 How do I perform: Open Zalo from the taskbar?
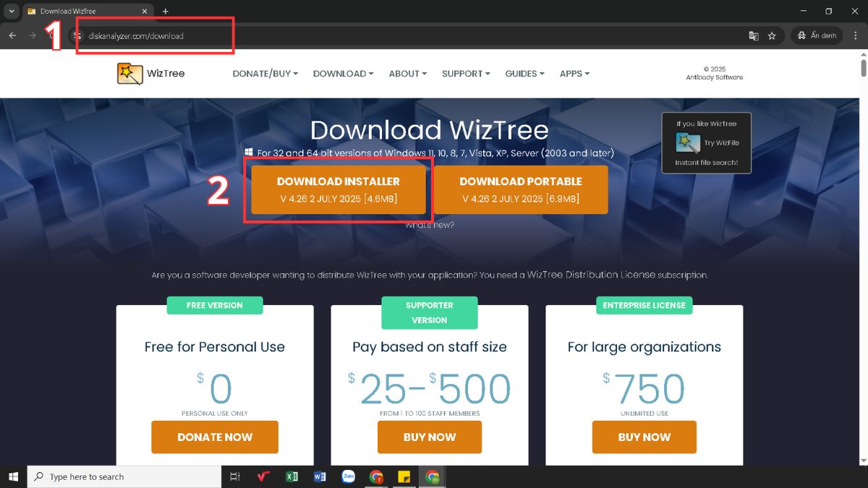(x=348, y=476)
